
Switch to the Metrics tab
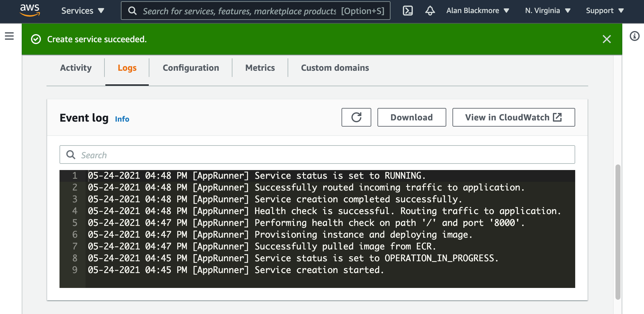click(x=260, y=68)
